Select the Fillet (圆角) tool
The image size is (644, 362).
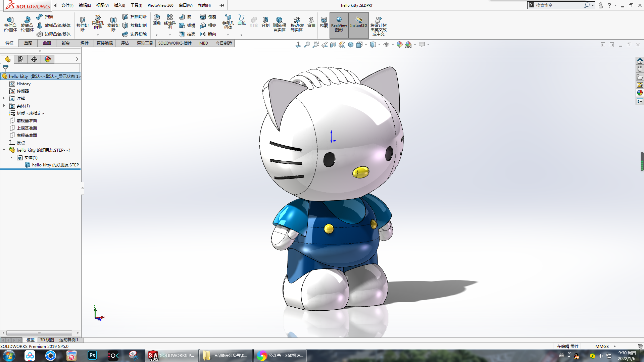157,20
